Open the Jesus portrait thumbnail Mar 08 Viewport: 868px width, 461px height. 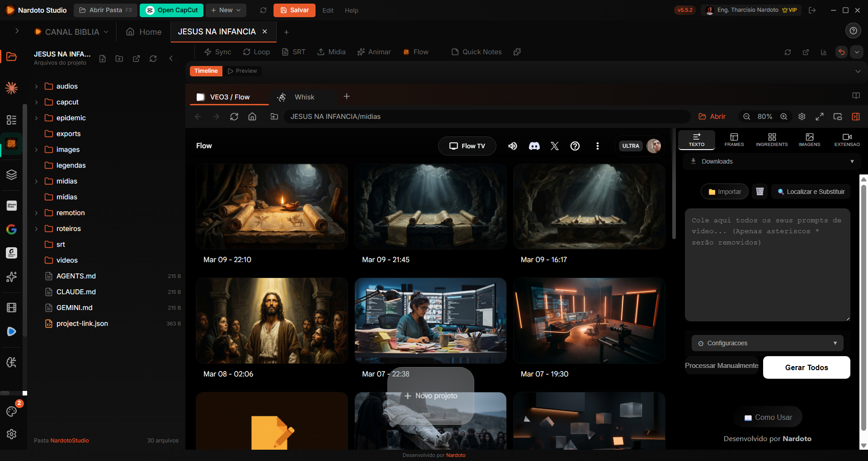272,320
